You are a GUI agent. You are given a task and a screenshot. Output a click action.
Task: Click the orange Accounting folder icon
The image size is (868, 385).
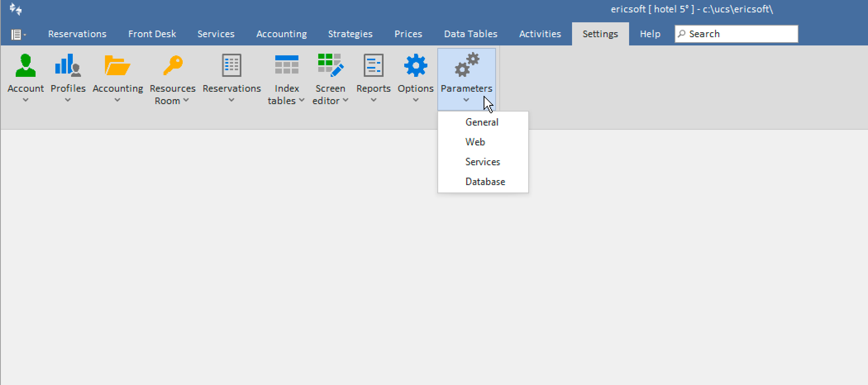(x=117, y=65)
